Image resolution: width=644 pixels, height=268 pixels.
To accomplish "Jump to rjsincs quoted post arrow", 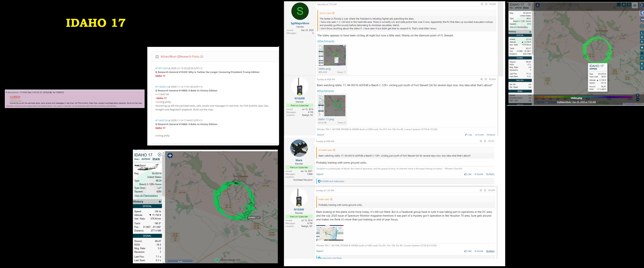I will click(333, 13).
